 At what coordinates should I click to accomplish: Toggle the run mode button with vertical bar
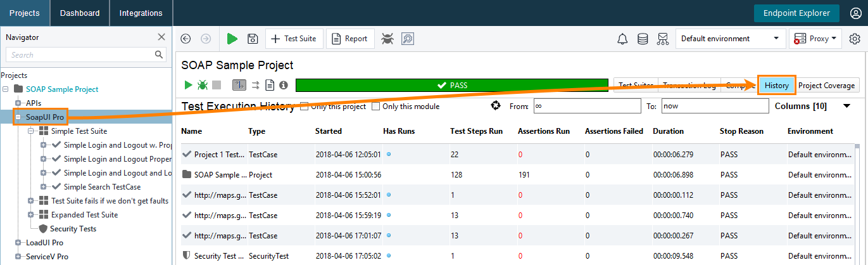(239, 85)
